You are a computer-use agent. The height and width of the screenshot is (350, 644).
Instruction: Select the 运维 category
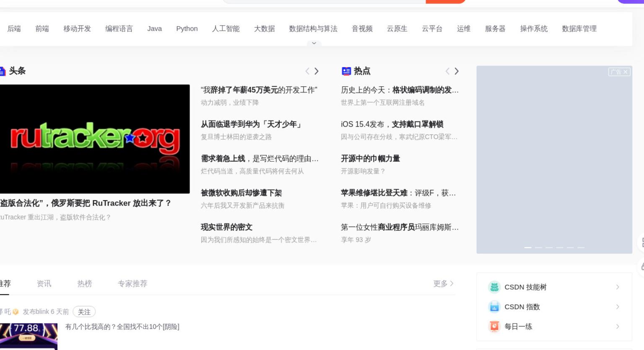pyautogui.click(x=464, y=29)
